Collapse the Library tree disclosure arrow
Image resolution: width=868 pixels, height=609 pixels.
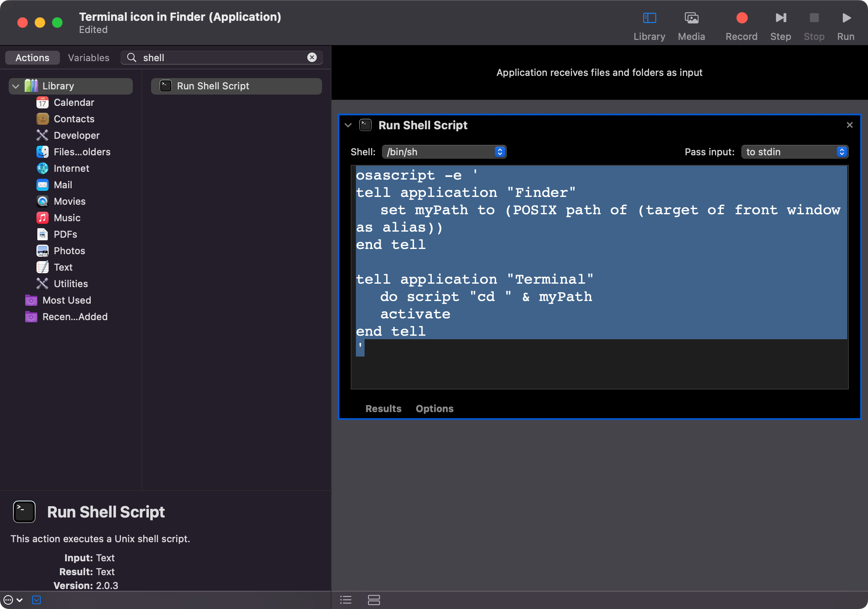pyautogui.click(x=16, y=86)
